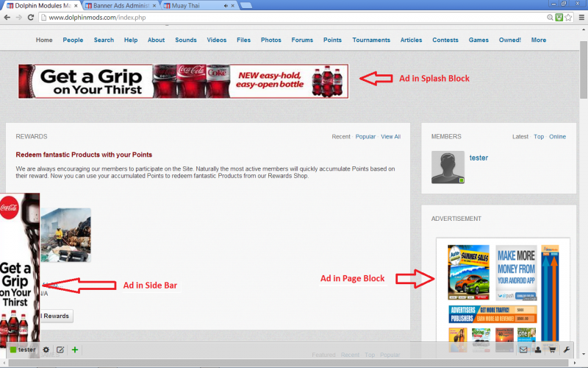The image size is (588, 368).
Task: Open the mail envelope icon in bottom toolbar
Action: click(x=523, y=350)
